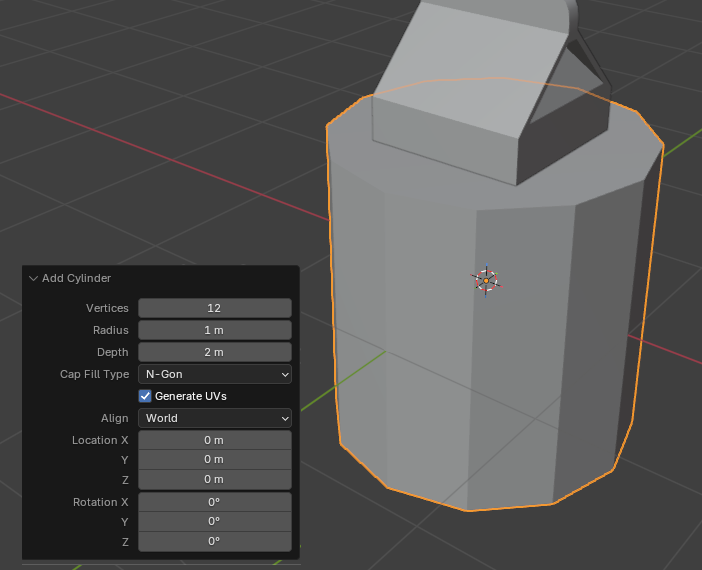Click the Rotation Y angle field
Screen dimensions: 702x570
[214, 521]
